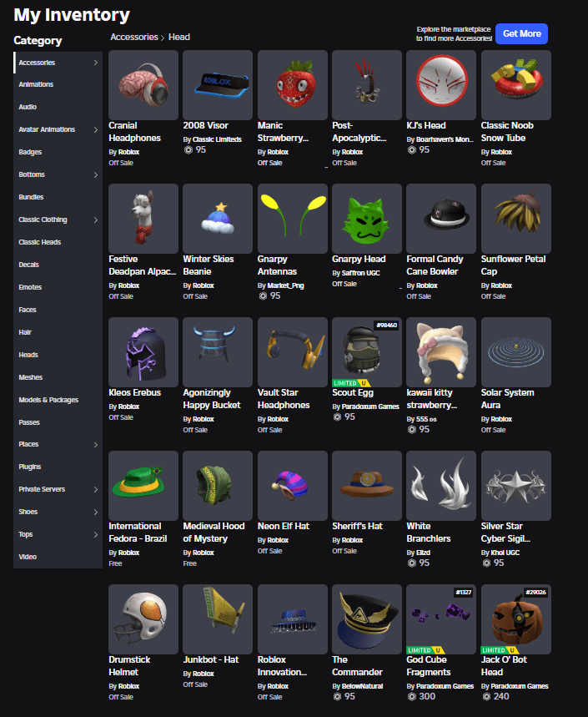Image resolution: width=588 pixels, height=717 pixels.
Task: Select the 2008 Visor item image
Action: [218, 84]
